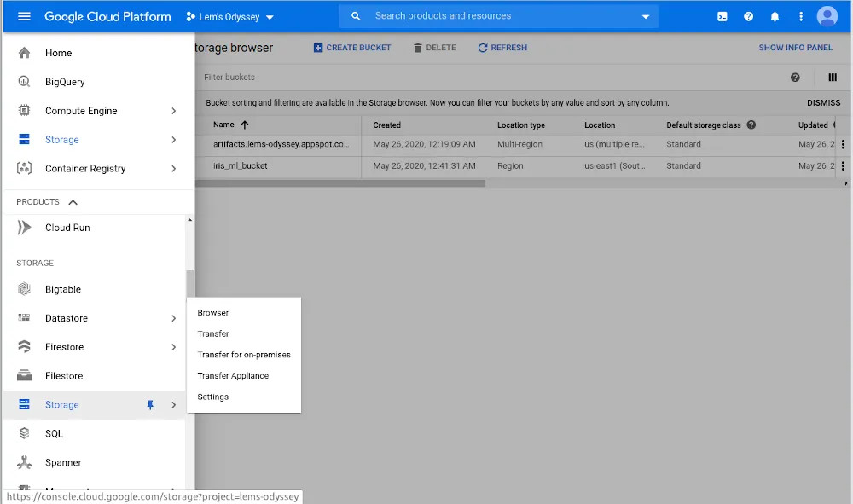Open actions menu for artifacts bucket row
The image size is (853, 504).
(843, 144)
